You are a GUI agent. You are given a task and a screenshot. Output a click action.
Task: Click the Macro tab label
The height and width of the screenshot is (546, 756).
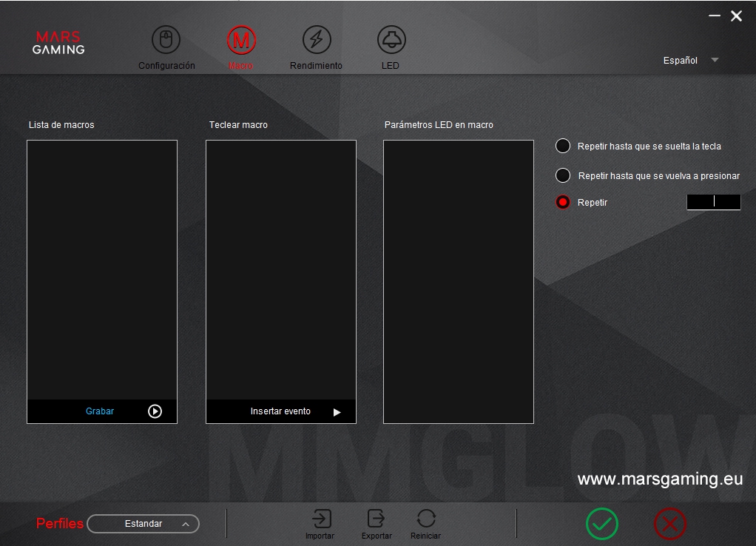pos(241,66)
